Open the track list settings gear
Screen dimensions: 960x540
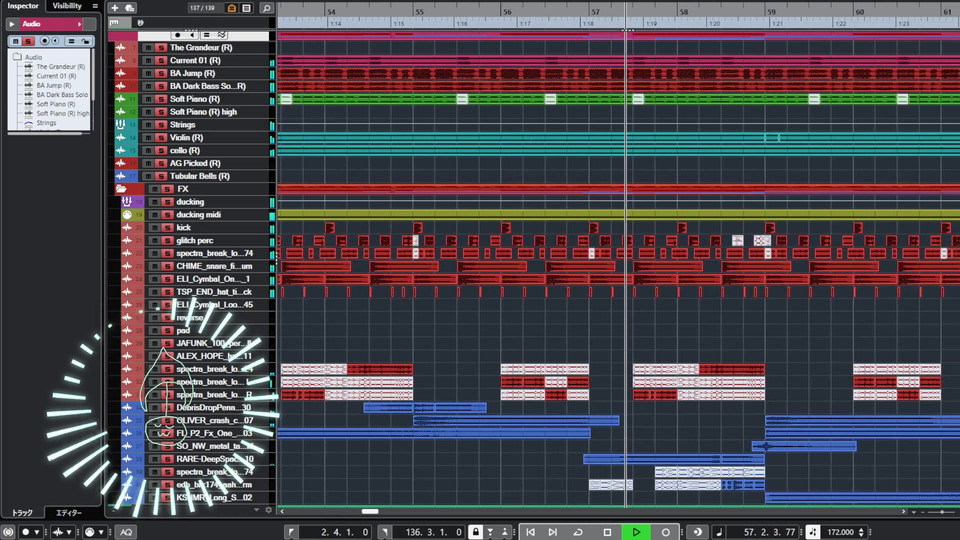268,510
